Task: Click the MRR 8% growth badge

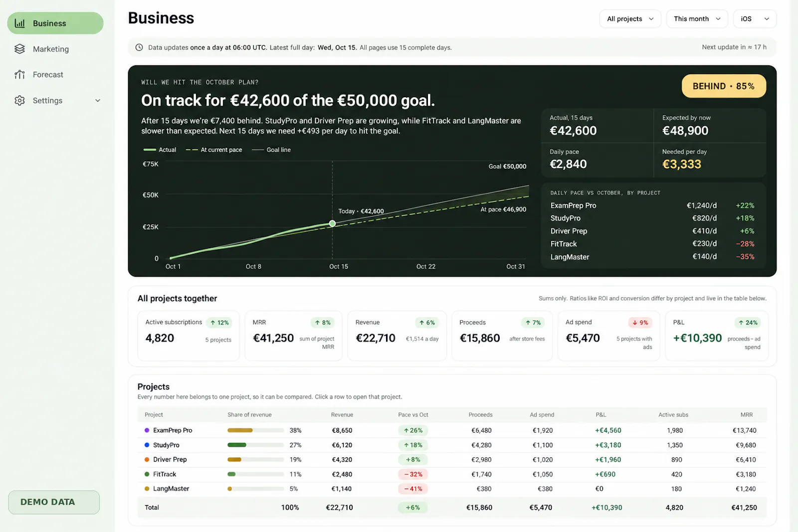Action: click(x=322, y=323)
